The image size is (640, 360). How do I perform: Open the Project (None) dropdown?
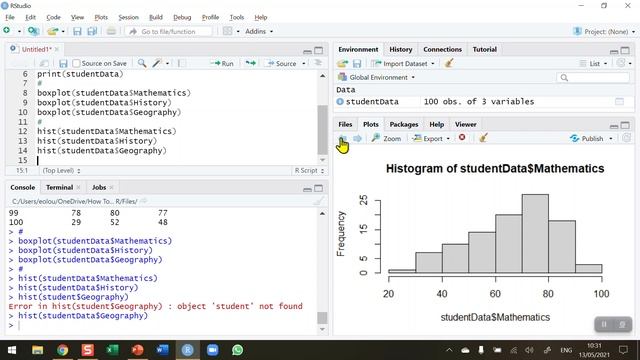coord(604,31)
